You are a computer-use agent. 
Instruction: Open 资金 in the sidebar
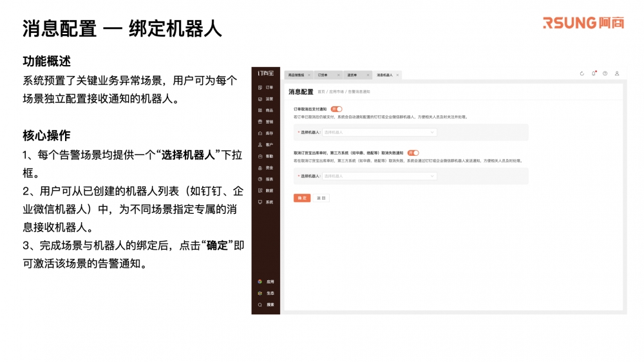[x=265, y=168]
